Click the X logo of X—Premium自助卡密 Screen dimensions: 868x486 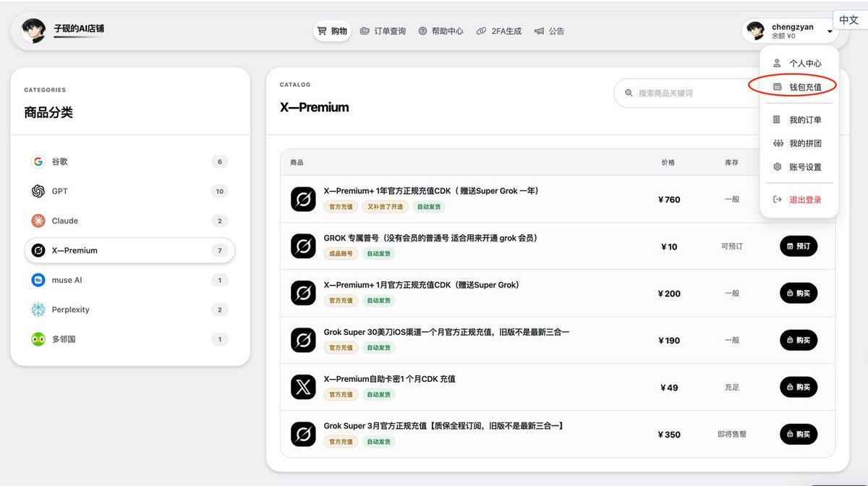click(x=304, y=388)
